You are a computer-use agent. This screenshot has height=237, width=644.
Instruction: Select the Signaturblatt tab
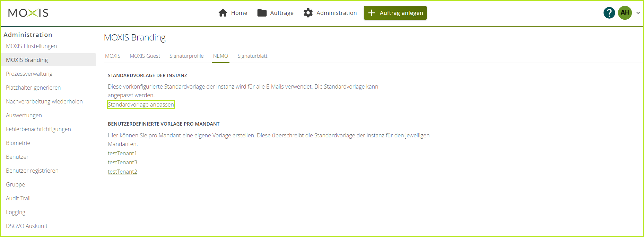[x=252, y=56]
